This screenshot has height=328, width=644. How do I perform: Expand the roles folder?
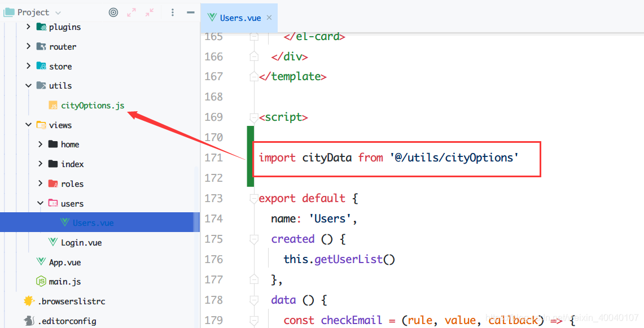pyautogui.click(x=40, y=183)
